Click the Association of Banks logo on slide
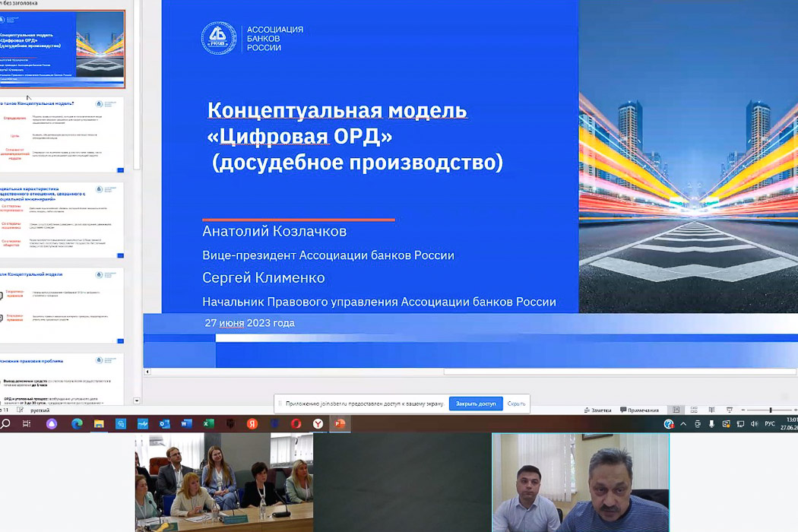This screenshot has width=798, height=532. coord(252,38)
